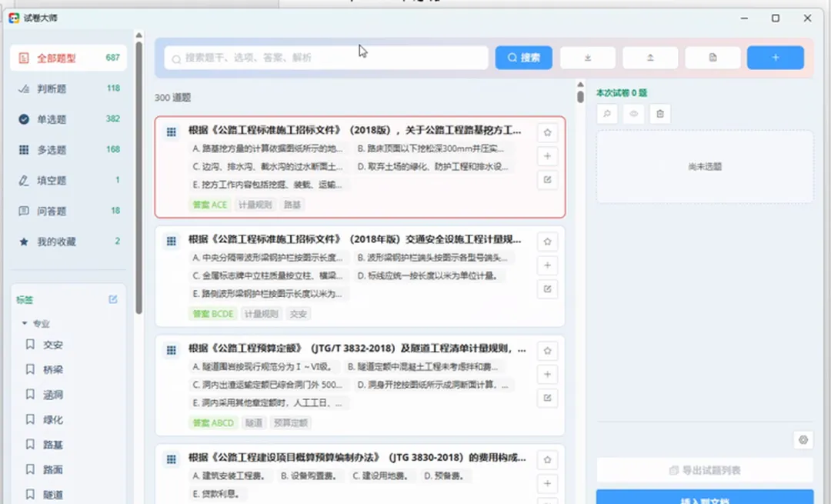Add the 公路工程预算定额 question to paper
This screenshot has height=504, width=831.
(x=548, y=374)
